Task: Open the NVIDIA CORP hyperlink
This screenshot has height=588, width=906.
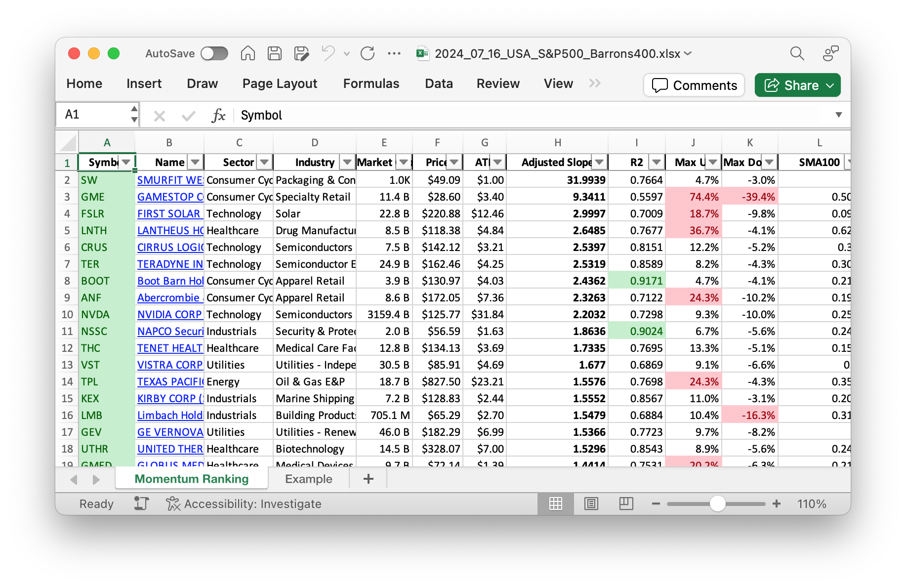Action: [169, 314]
